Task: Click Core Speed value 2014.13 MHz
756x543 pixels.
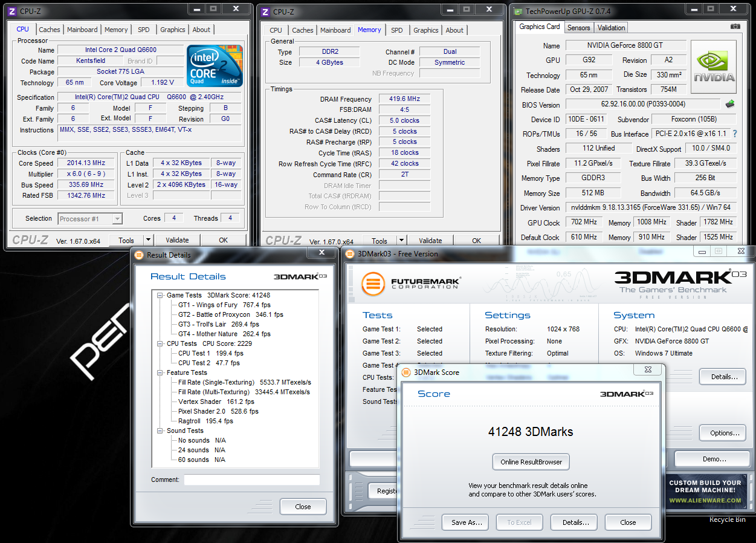Action: coord(86,163)
